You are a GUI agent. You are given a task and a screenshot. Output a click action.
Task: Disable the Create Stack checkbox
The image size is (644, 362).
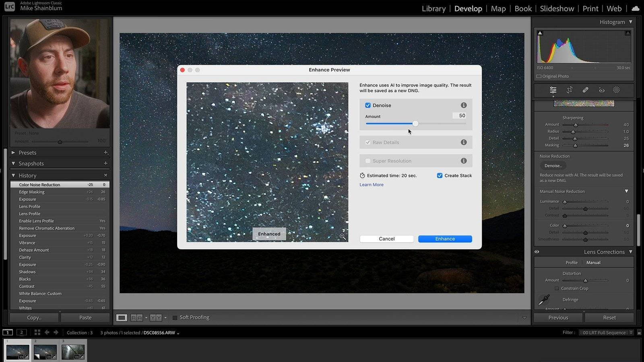440,175
